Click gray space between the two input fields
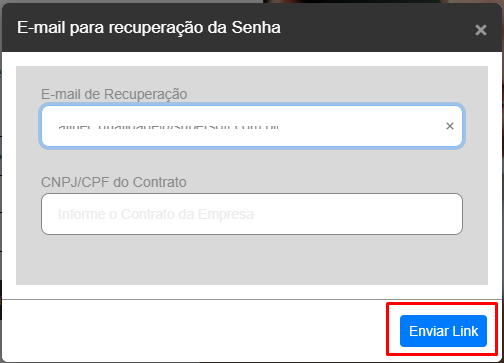Viewport: 504px width, 363px height. 252,160
